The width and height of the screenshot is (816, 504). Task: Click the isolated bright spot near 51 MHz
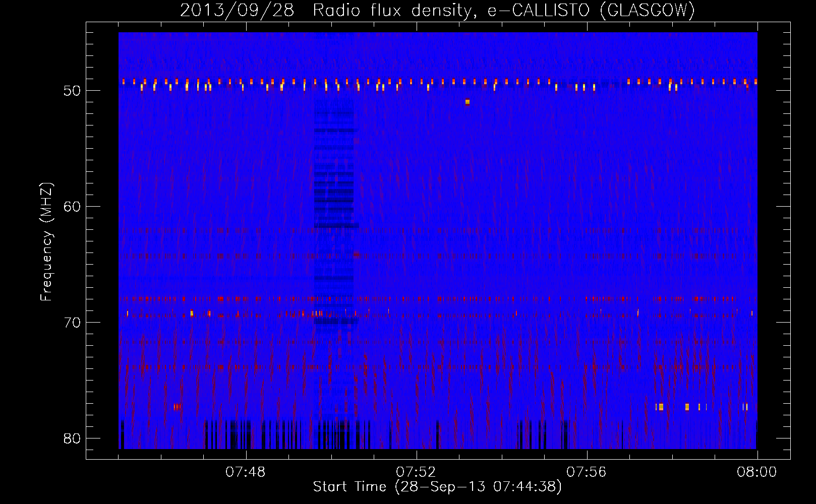point(468,102)
